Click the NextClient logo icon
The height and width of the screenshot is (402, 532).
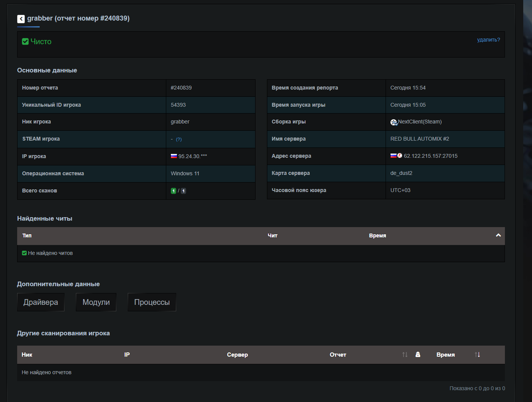[394, 122]
